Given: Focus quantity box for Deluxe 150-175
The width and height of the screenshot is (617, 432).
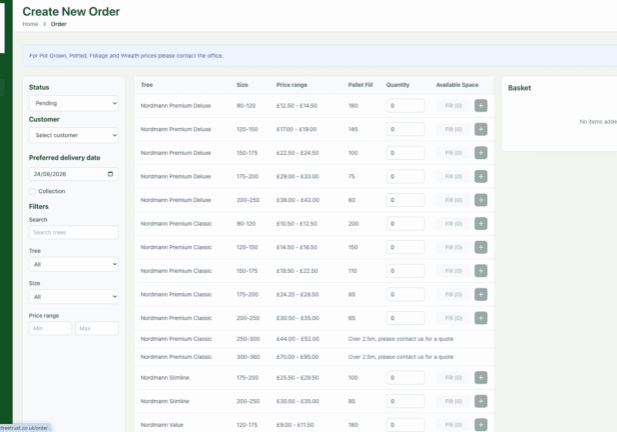Looking at the screenshot, I should tap(405, 153).
